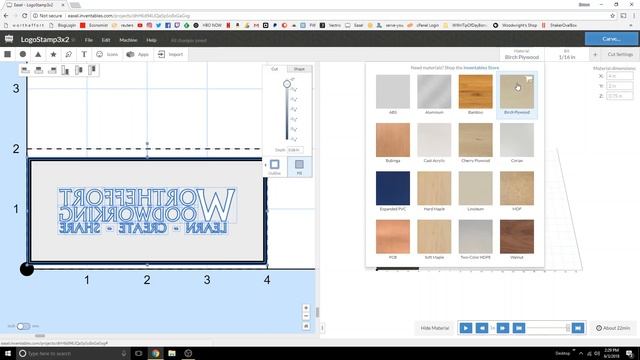Click the sixth align icon in toolbar

(x=92, y=70)
